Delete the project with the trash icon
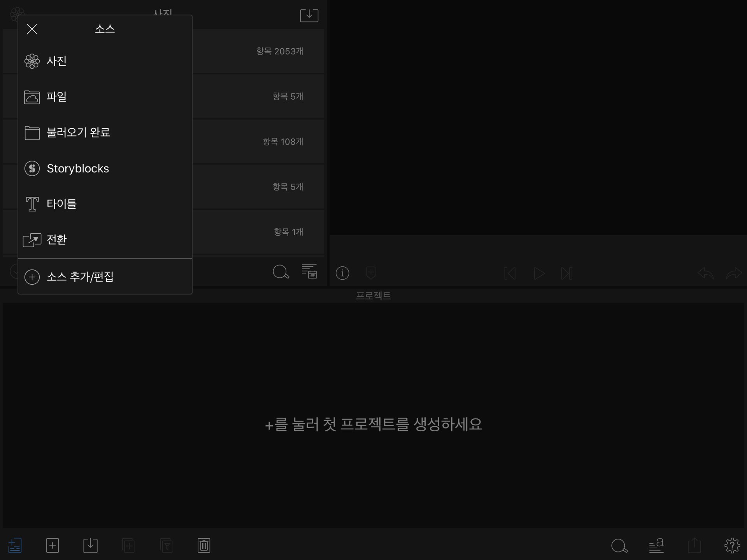 pyautogui.click(x=204, y=545)
